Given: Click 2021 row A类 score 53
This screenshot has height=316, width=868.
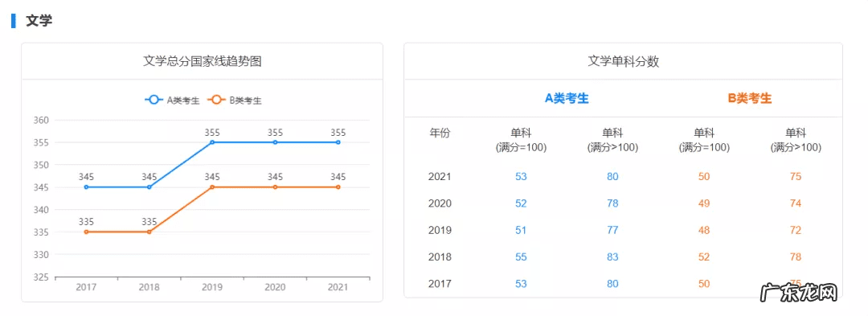Looking at the screenshot, I should pos(521,177).
